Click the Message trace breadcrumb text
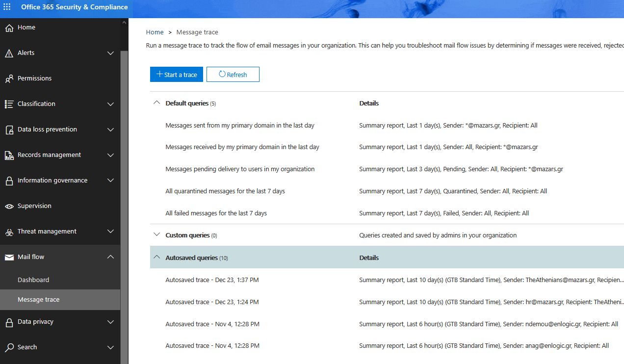The image size is (624, 364). coord(197,32)
